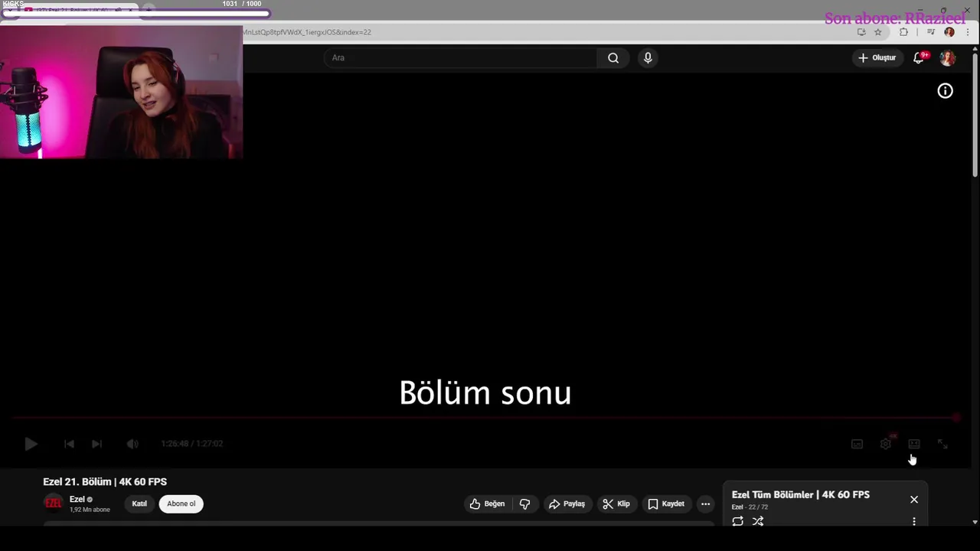Click the 'Ezel - 22 / 72' playlist counter

pos(750,507)
